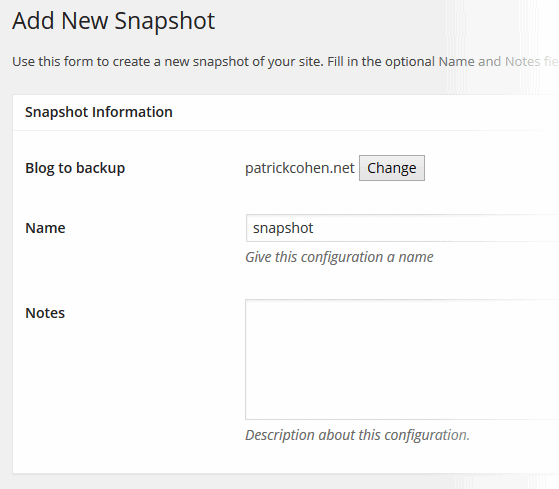Viewport: 559px width, 489px height.
Task: Click inside the empty Notes textarea
Action: pos(402,359)
